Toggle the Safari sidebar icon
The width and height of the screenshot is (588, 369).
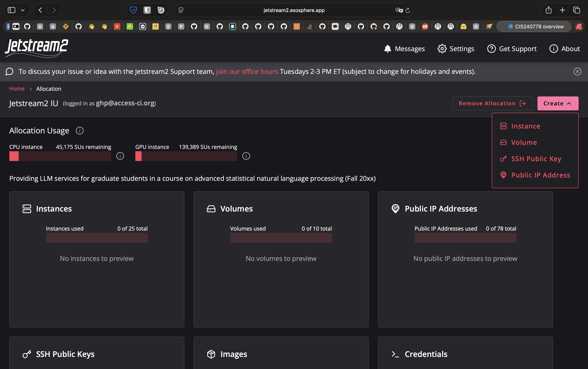coord(11,10)
